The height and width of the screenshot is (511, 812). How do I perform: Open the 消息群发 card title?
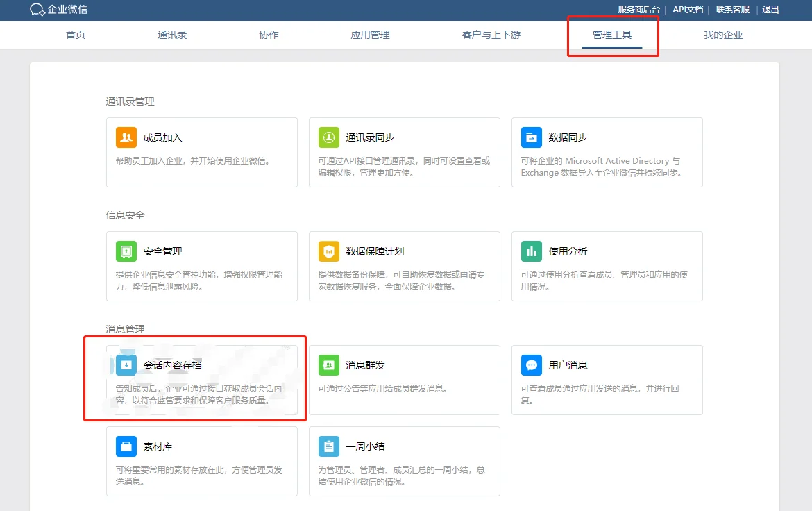click(x=365, y=365)
